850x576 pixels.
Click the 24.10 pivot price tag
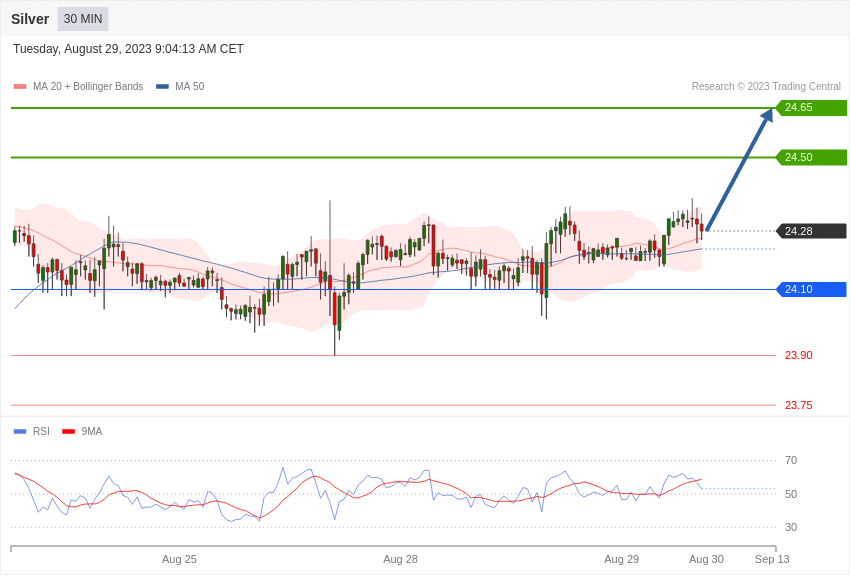(x=812, y=289)
